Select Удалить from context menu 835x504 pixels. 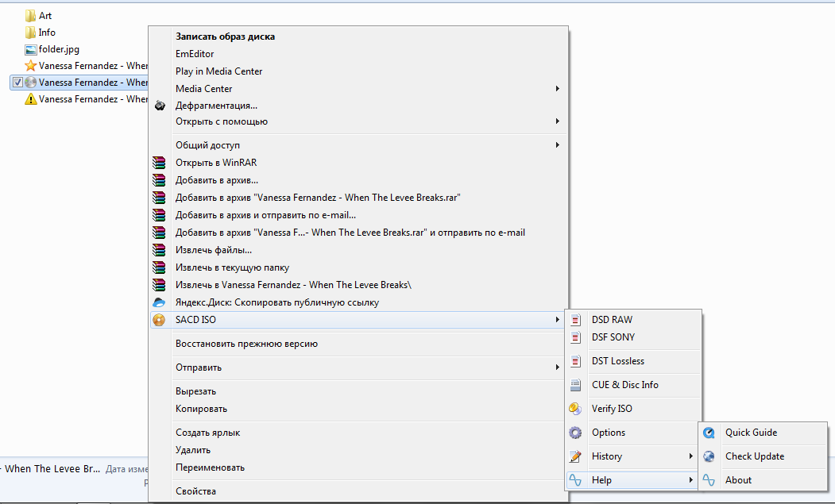tap(193, 450)
